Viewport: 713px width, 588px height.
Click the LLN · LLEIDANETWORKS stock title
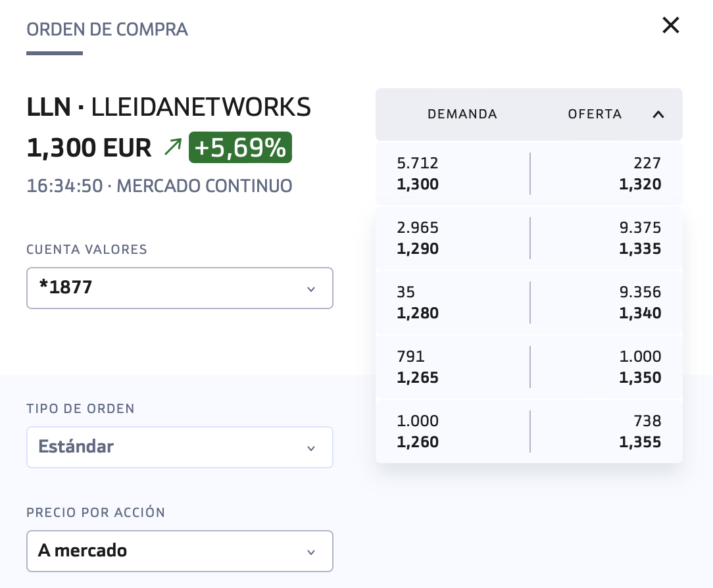[168, 107]
